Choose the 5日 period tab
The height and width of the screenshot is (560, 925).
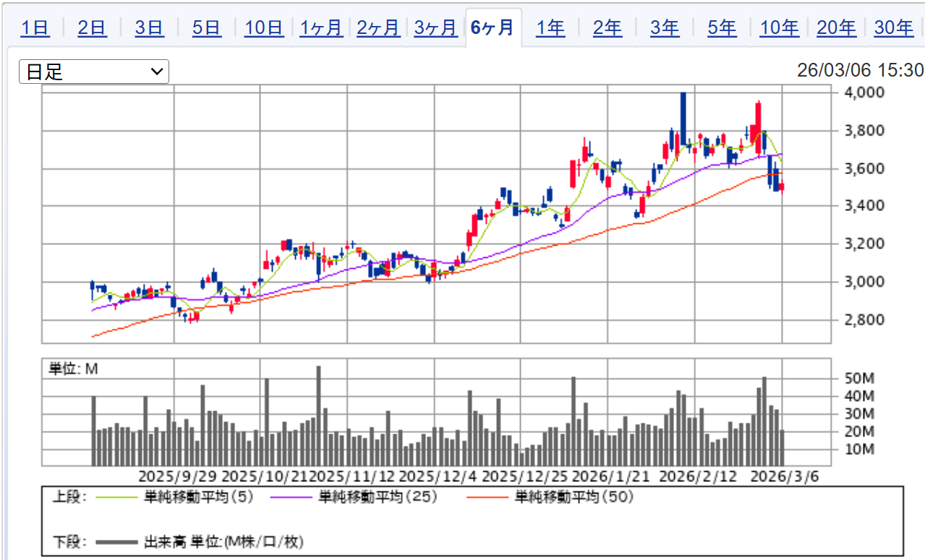tap(207, 28)
